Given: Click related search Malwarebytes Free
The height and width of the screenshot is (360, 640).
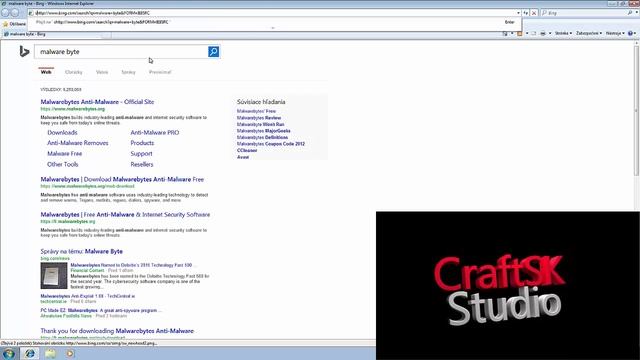Looking at the screenshot, I should tap(256, 111).
